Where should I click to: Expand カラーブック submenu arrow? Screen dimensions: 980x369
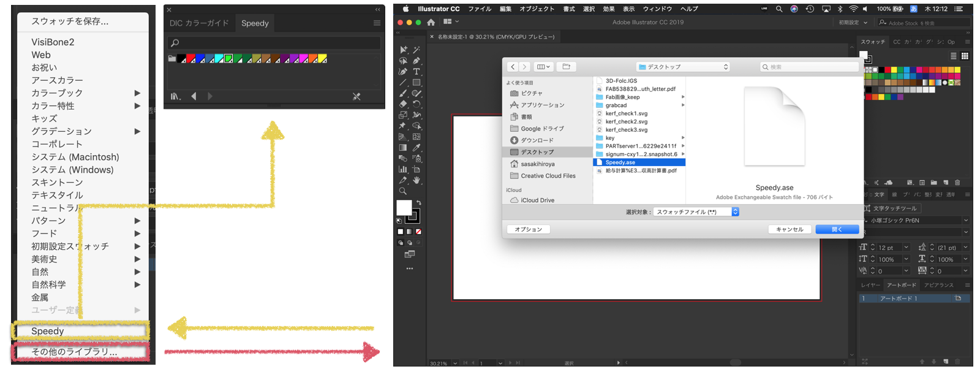pos(137,93)
